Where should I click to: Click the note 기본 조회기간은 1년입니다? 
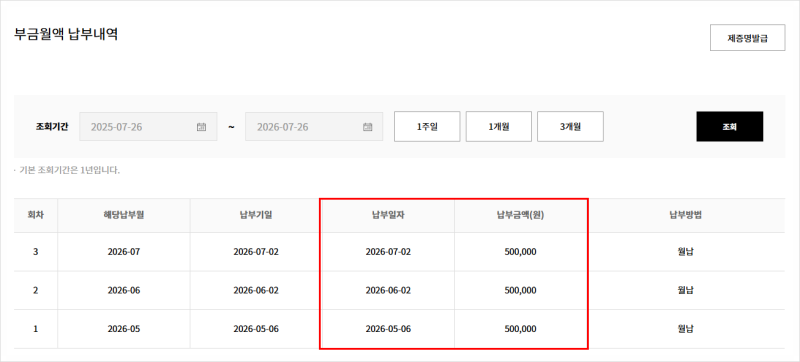(69, 170)
